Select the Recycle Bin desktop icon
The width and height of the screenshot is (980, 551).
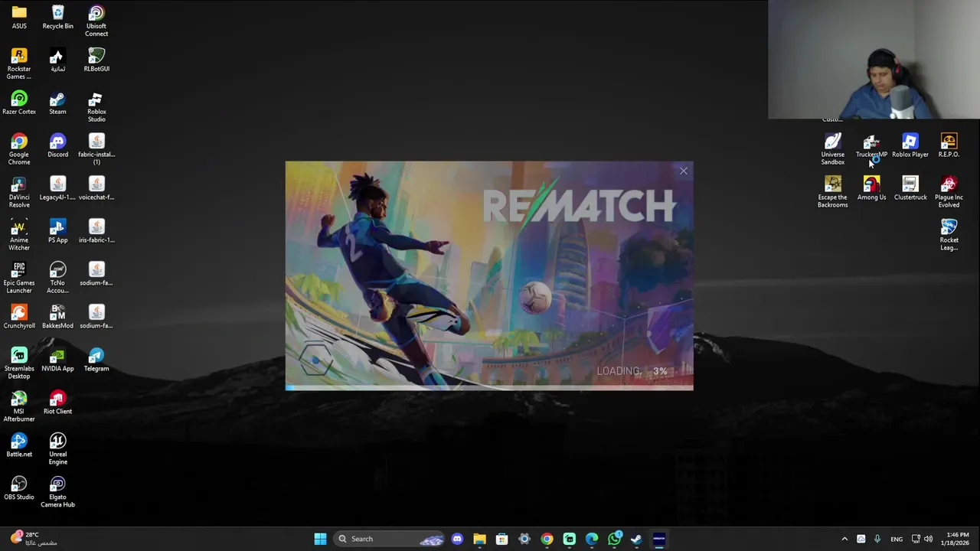57,17
